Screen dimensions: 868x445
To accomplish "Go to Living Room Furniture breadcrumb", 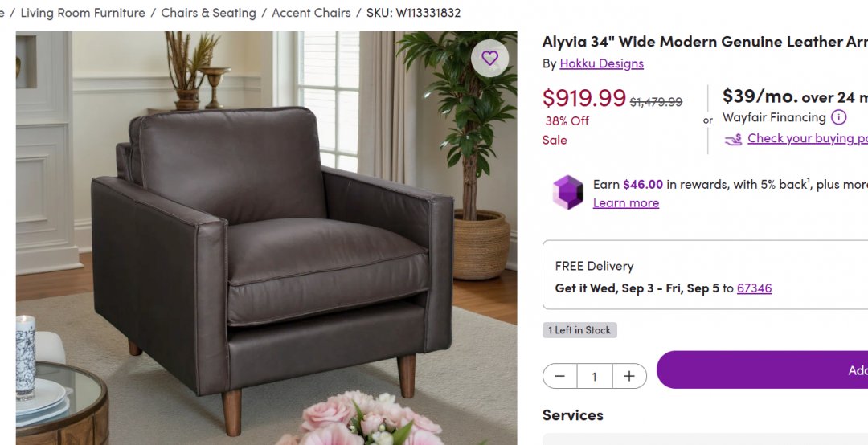I will (83, 13).
